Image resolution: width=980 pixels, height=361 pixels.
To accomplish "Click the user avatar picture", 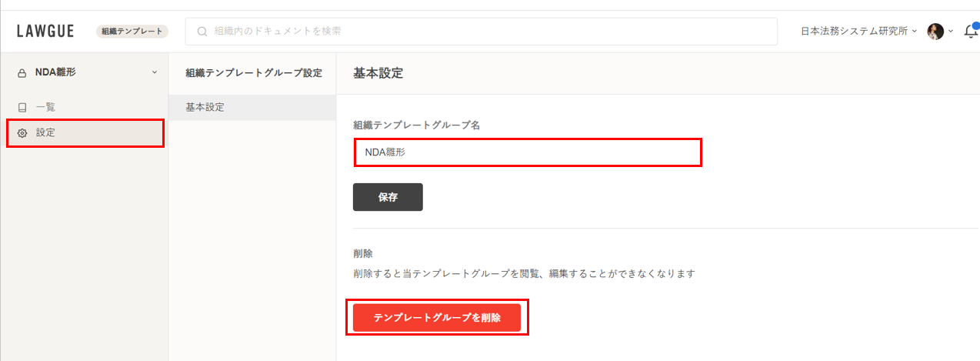I will 935,32.
